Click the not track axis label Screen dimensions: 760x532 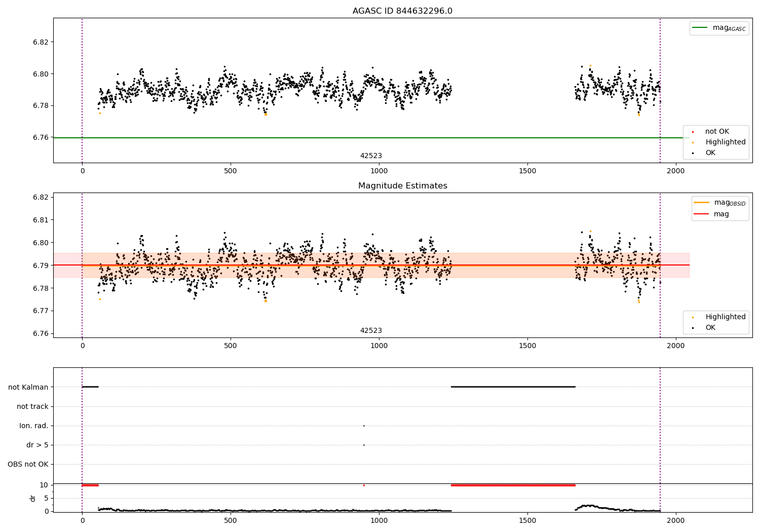32,406
